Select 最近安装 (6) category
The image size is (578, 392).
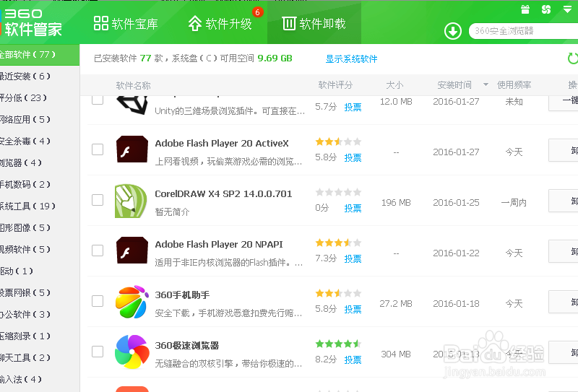click(x=40, y=77)
